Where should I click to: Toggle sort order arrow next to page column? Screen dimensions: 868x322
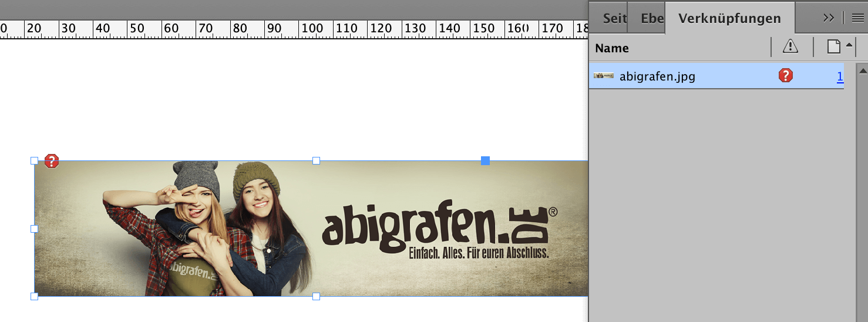coord(849,45)
